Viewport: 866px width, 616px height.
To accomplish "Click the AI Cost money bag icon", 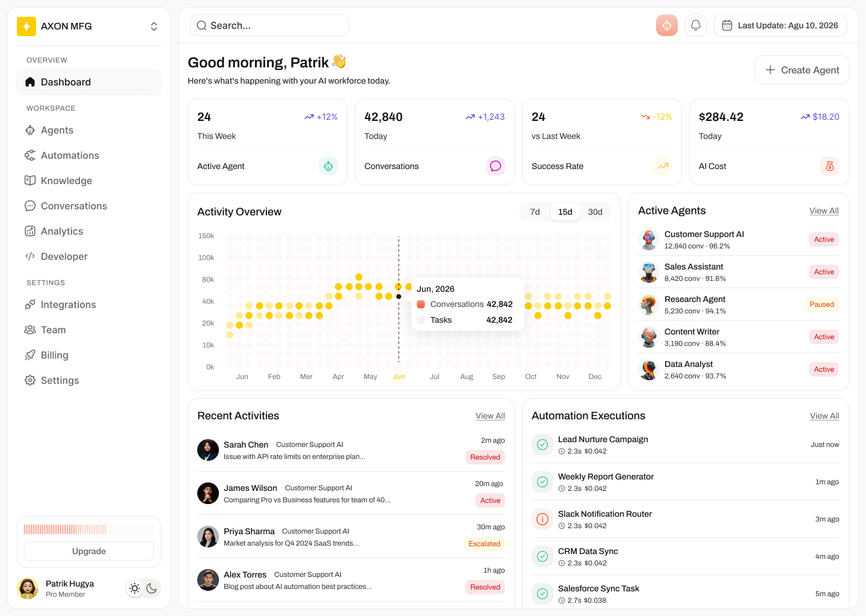I will point(830,166).
